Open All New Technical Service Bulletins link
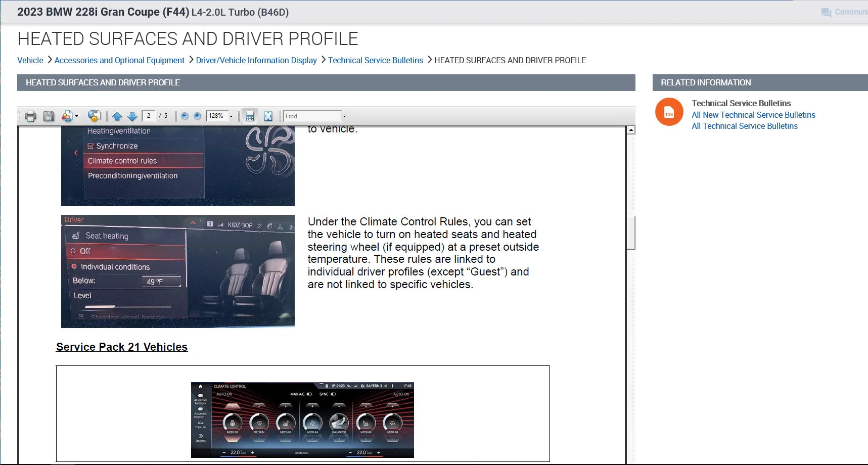The height and width of the screenshot is (465, 868). point(753,115)
